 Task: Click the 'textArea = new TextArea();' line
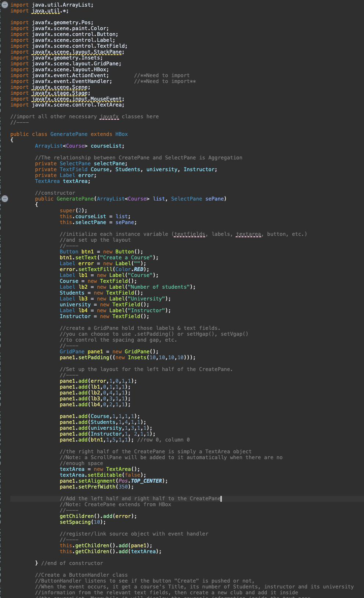tap(100, 469)
